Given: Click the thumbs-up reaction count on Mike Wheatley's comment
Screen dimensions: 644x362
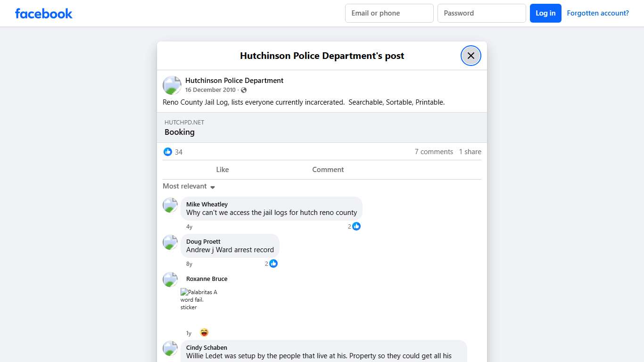Looking at the screenshot, I should tap(354, 226).
